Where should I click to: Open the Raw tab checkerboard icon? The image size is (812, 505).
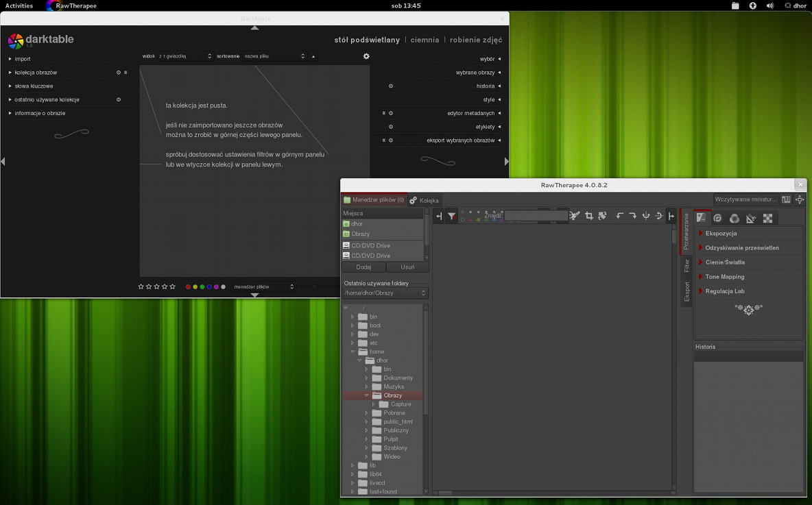(767, 218)
